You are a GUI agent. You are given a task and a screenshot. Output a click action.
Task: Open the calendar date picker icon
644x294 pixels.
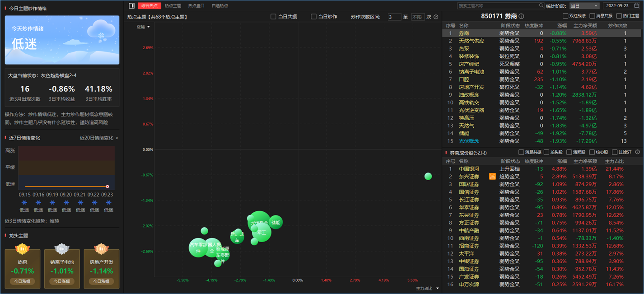637,6
